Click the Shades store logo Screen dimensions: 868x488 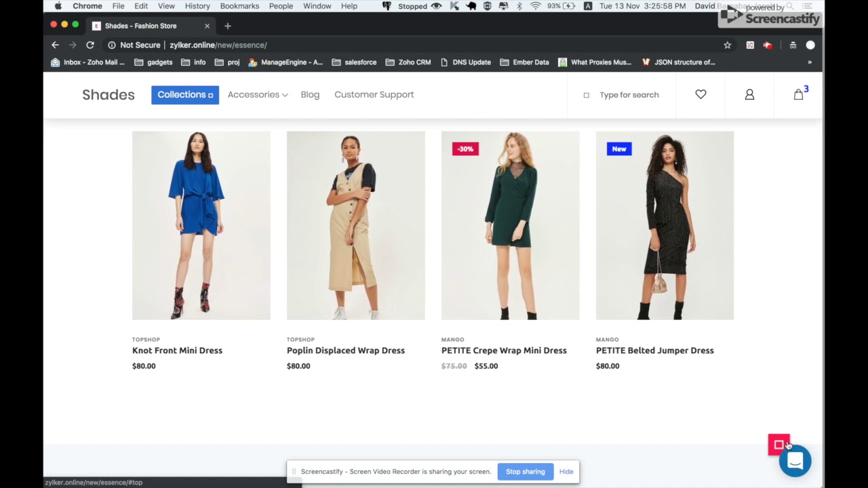108,95
